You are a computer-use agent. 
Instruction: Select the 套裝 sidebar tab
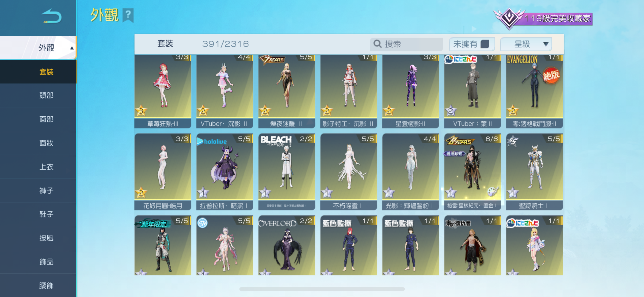[x=38, y=72]
